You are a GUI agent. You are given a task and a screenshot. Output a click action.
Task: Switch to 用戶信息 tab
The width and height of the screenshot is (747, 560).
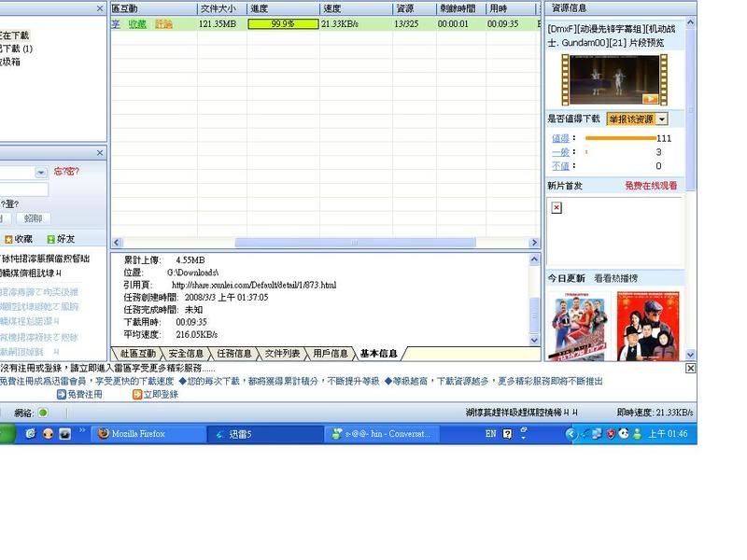pyautogui.click(x=331, y=354)
